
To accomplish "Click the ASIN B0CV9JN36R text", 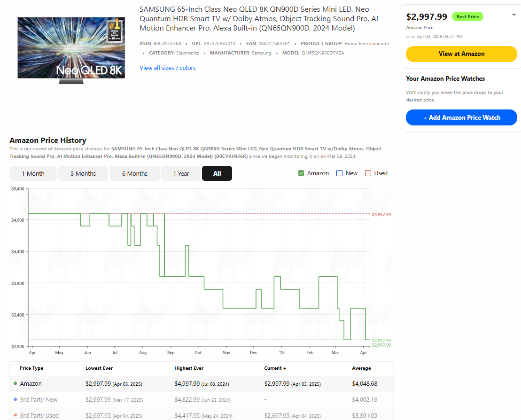I will pyautogui.click(x=161, y=44).
